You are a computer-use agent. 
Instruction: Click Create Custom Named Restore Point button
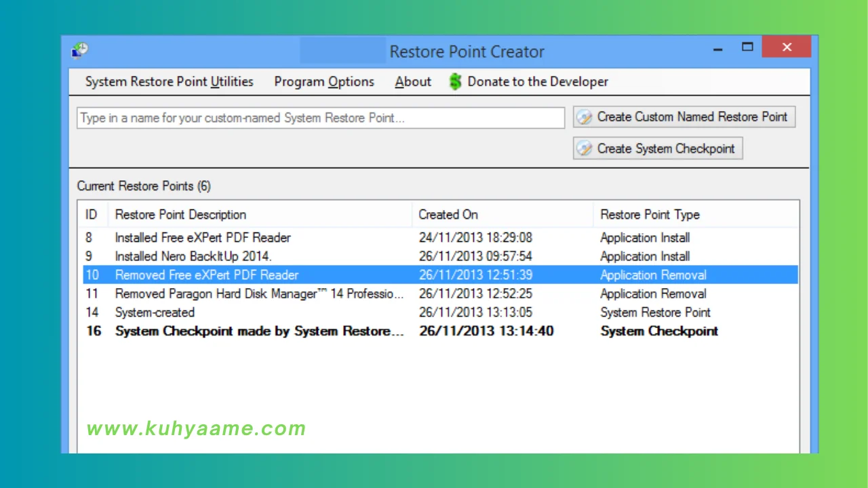click(684, 117)
